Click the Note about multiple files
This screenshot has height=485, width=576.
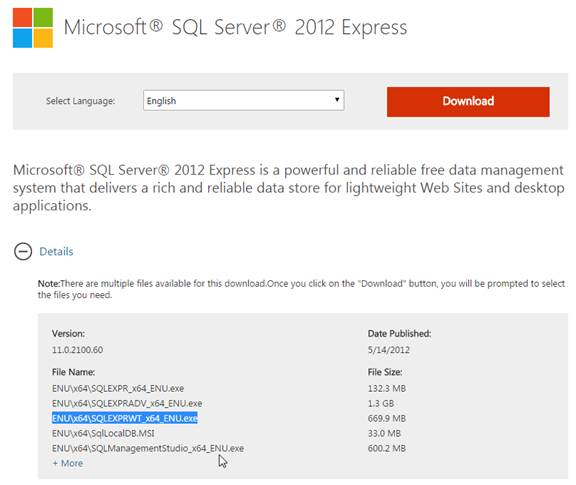tap(301, 289)
